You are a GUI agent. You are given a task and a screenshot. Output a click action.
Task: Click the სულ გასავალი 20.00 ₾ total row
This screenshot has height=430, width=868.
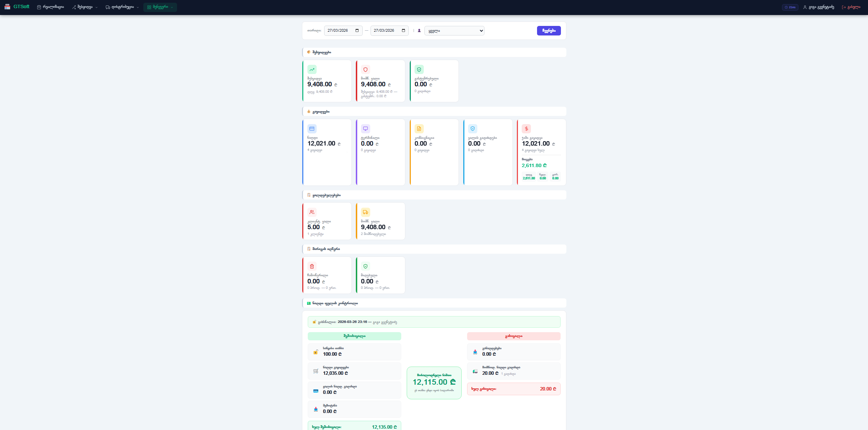click(x=513, y=389)
